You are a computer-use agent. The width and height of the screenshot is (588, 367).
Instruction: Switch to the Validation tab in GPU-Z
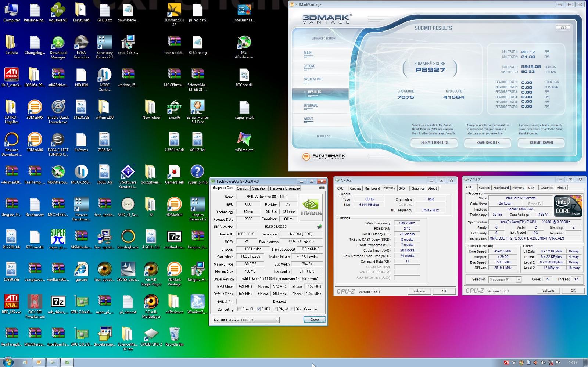(259, 188)
